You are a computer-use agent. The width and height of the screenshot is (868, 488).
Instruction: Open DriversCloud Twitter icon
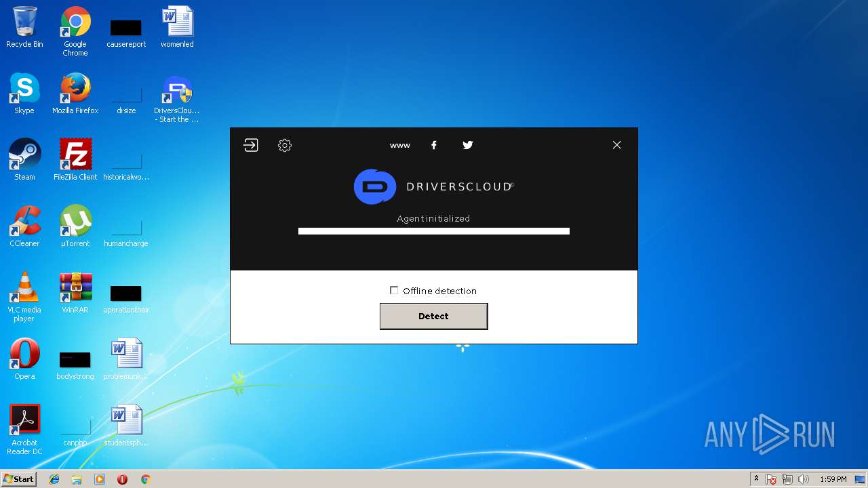[x=468, y=145]
